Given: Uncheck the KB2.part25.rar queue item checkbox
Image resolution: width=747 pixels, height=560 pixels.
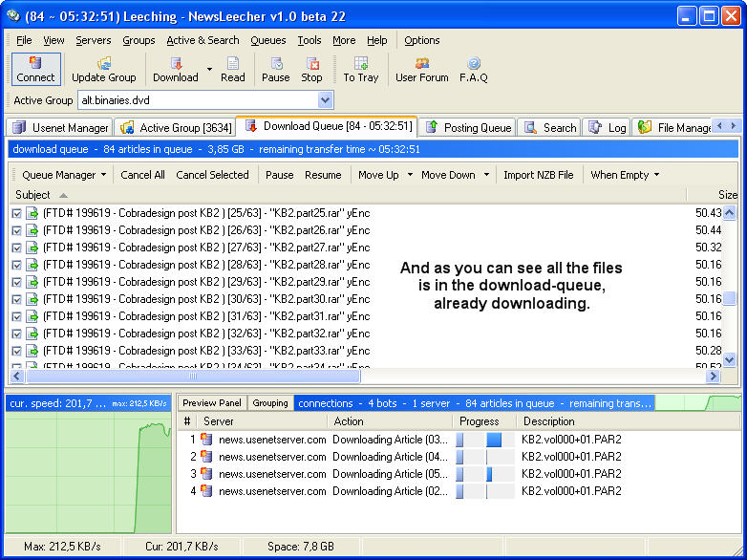Looking at the screenshot, I should click(16, 213).
